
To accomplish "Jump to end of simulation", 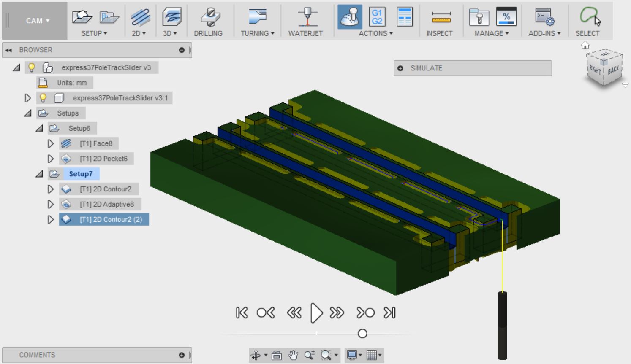I will (x=389, y=313).
